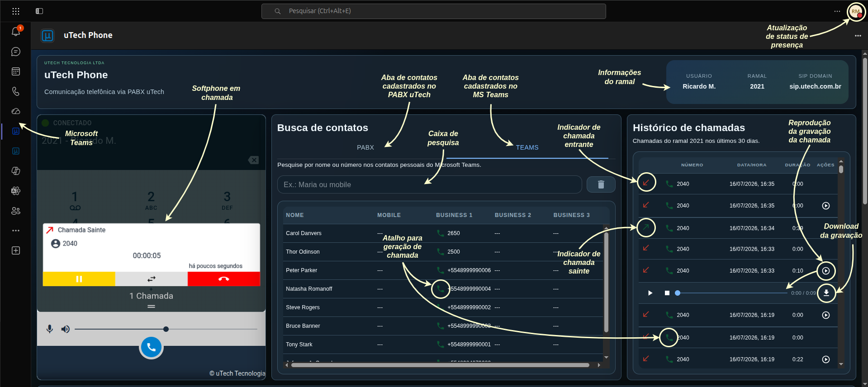This screenshot has width=868, height=387.
Task: Open the OneDrive cloud icon in sidebar
Action: click(16, 111)
